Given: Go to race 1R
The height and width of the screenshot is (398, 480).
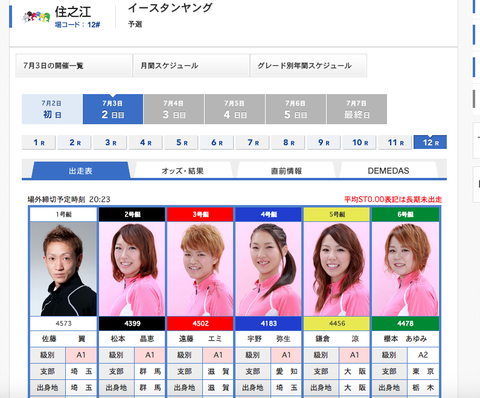Looking at the screenshot, I should (39, 143).
